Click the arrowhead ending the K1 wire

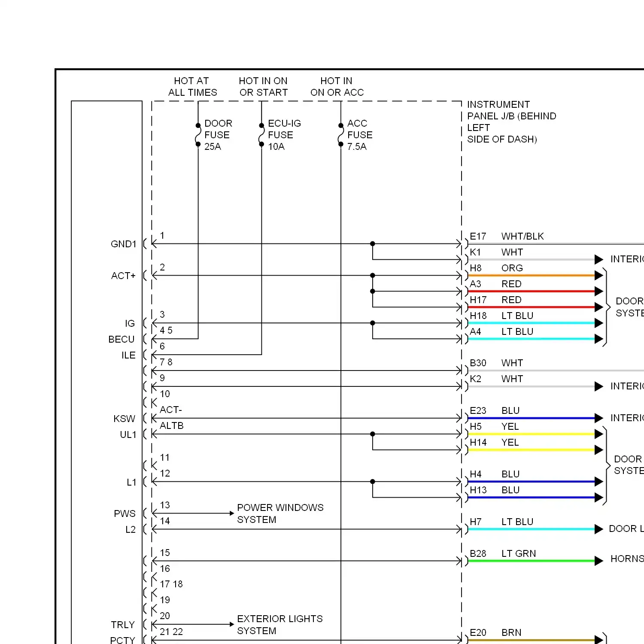click(x=599, y=259)
